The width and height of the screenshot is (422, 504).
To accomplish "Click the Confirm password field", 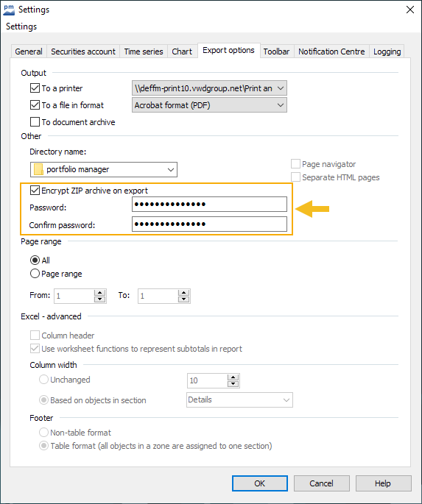I will pos(209,224).
